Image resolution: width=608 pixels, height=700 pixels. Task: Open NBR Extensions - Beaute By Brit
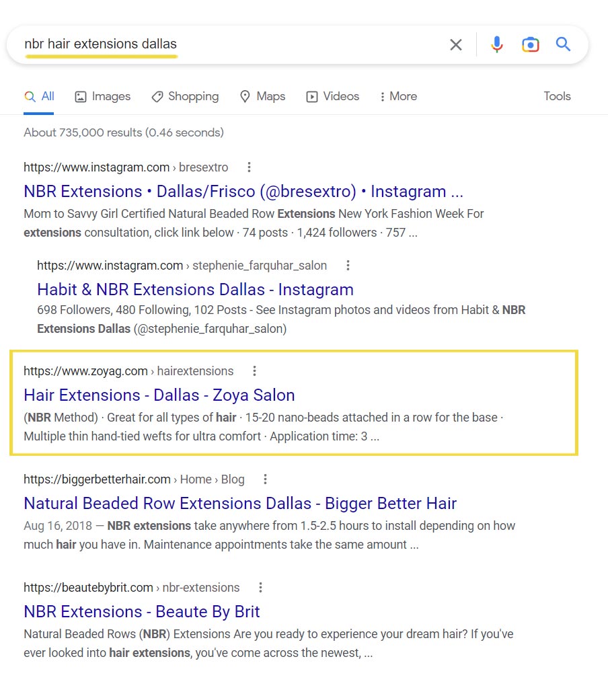pos(141,612)
